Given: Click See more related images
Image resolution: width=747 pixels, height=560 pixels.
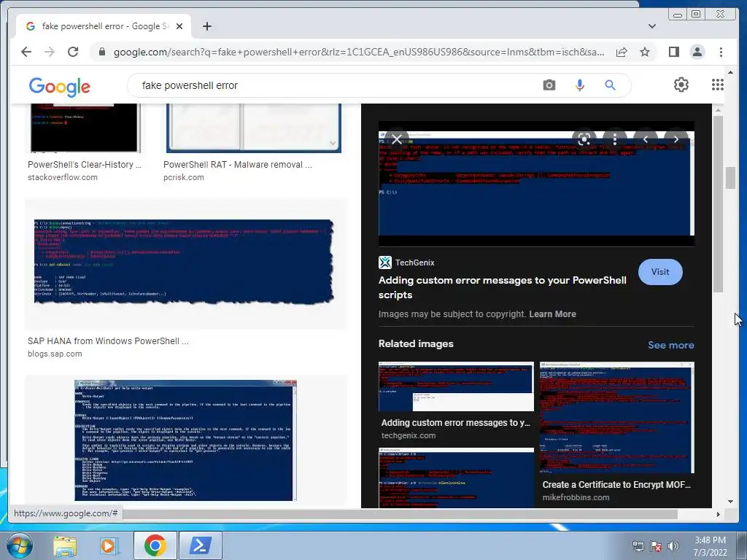Looking at the screenshot, I should [x=671, y=345].
